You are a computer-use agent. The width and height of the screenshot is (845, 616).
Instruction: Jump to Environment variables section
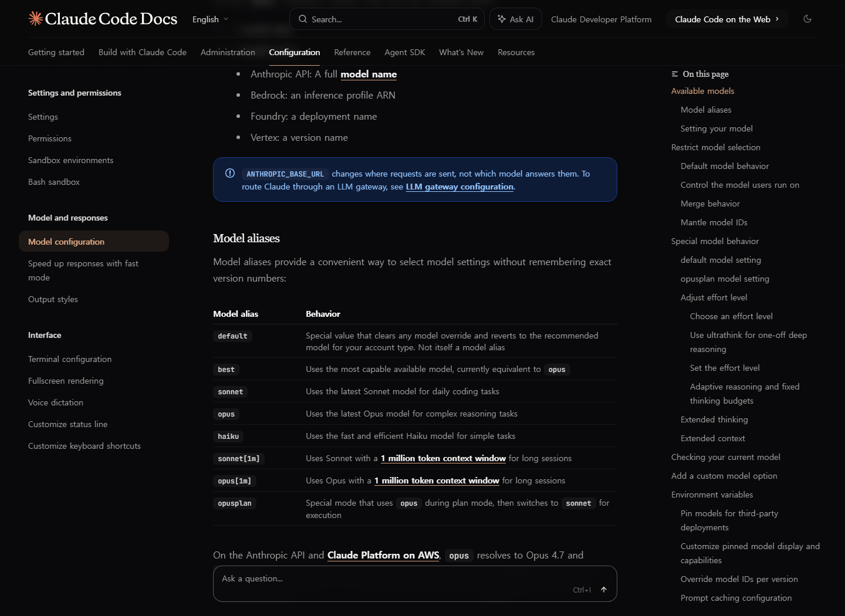(x=712, y=495)
